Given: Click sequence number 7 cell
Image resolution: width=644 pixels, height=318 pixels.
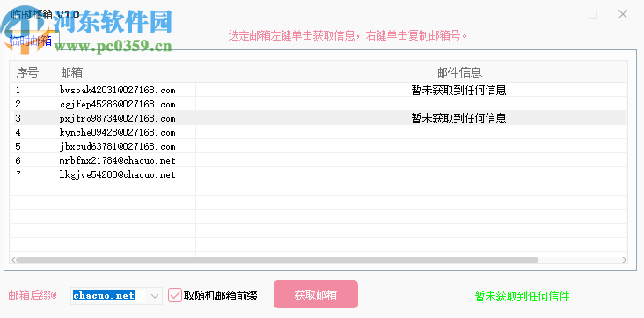Looking at the screenshot, I should tap(33, 174).
